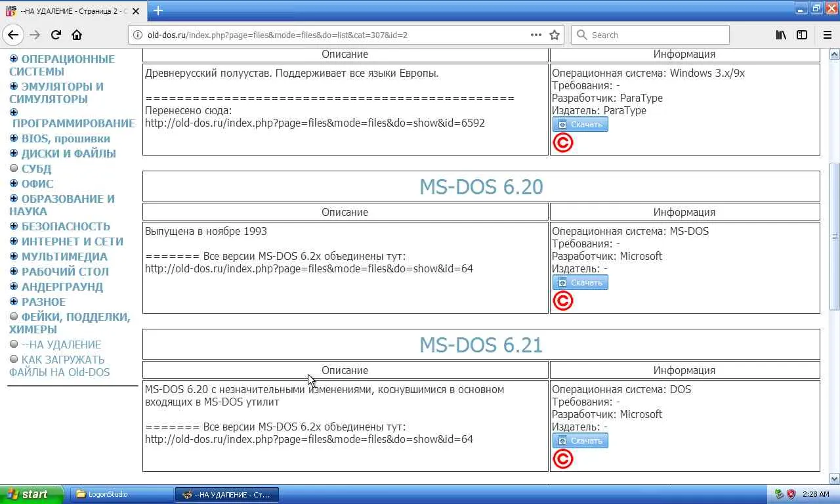Click the URL ending id=6592
840x504 pixels.
[315, 123]
